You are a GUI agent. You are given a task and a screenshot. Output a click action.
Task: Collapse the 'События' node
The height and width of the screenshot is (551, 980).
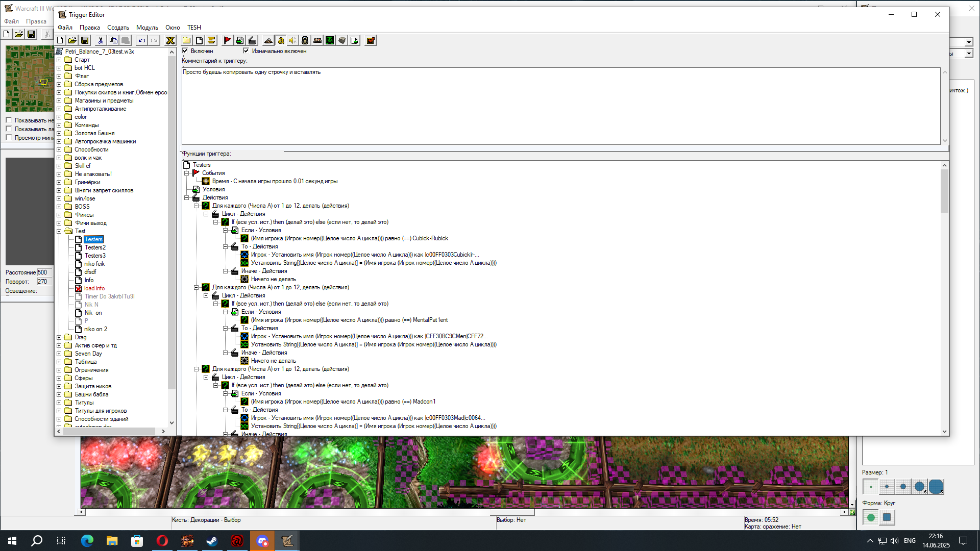[187, 173]
